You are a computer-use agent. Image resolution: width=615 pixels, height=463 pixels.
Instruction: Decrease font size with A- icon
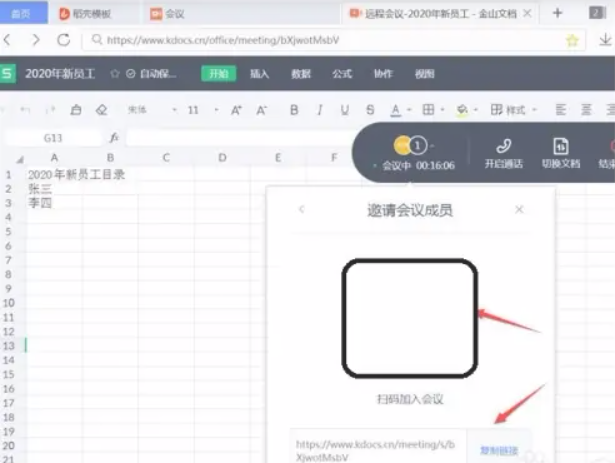pos(262,110)
